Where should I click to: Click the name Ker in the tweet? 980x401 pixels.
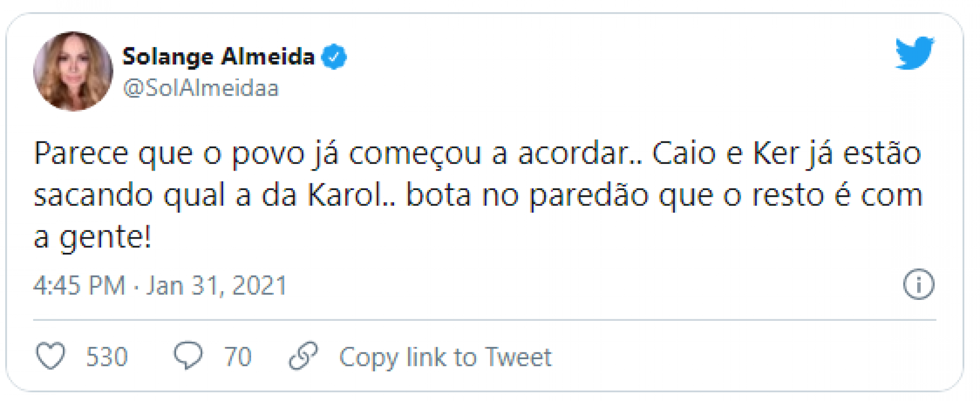coord(774,153)
